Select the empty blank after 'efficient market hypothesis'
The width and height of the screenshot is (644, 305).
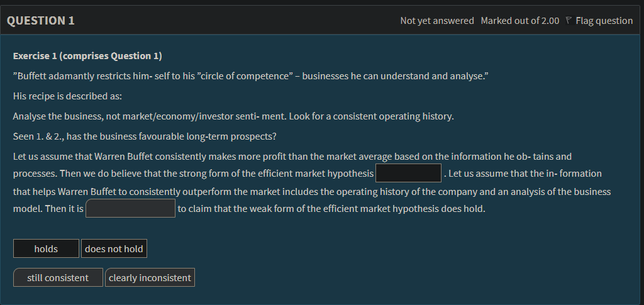pos(408,173)
